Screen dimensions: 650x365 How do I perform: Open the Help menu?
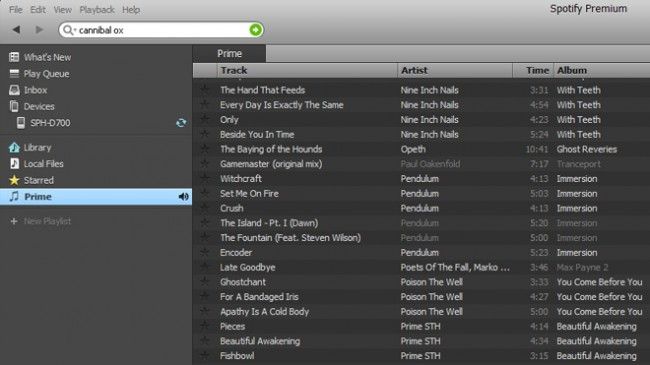coord(131,10)
